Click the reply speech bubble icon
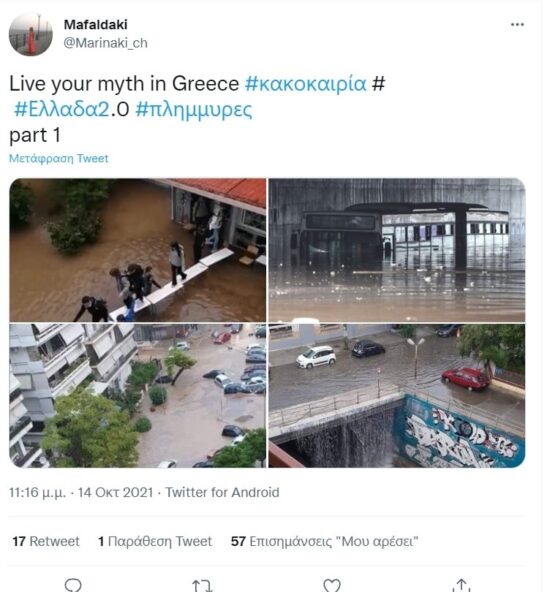This screenshot has width=550, height=592. click(73, 585)
